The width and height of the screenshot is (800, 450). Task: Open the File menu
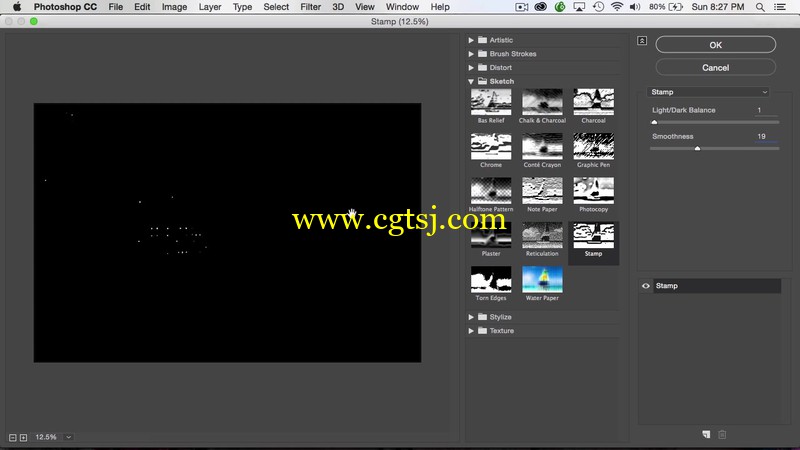pyautogui.click(x=116, y=7)
